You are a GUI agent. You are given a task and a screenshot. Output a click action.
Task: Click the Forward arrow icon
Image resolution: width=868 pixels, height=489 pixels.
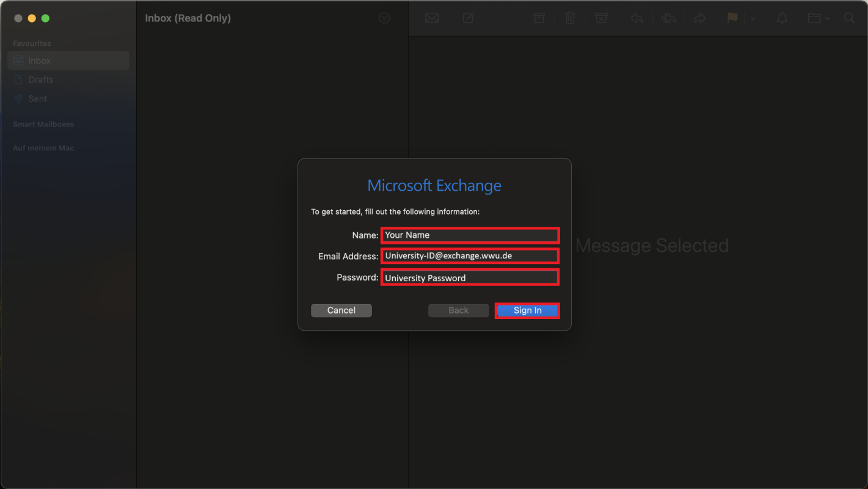(699, 18)
